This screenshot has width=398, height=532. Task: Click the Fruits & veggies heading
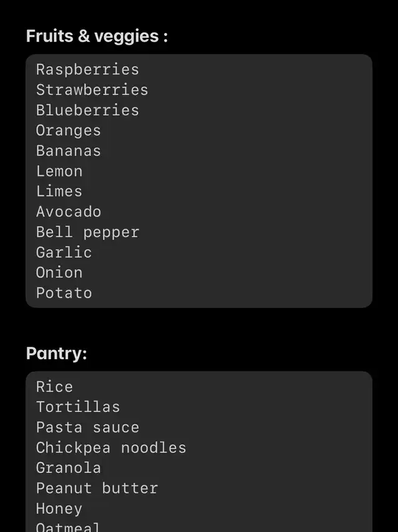(97, 36)
